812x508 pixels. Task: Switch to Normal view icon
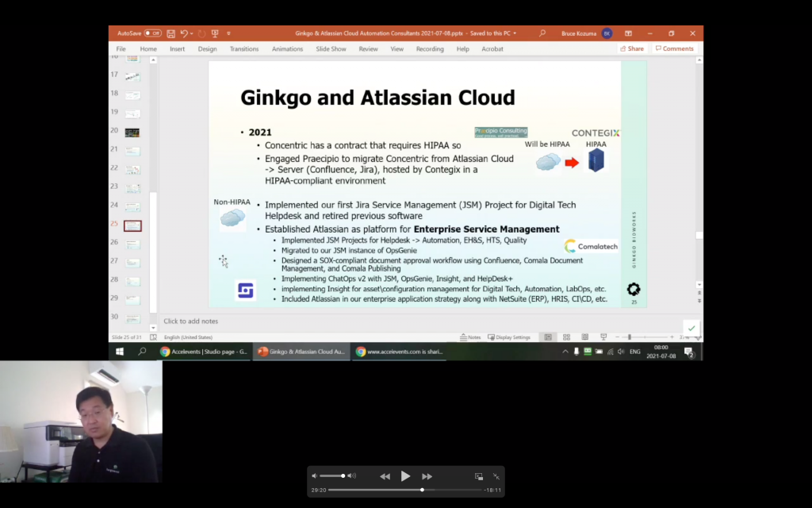548,337
